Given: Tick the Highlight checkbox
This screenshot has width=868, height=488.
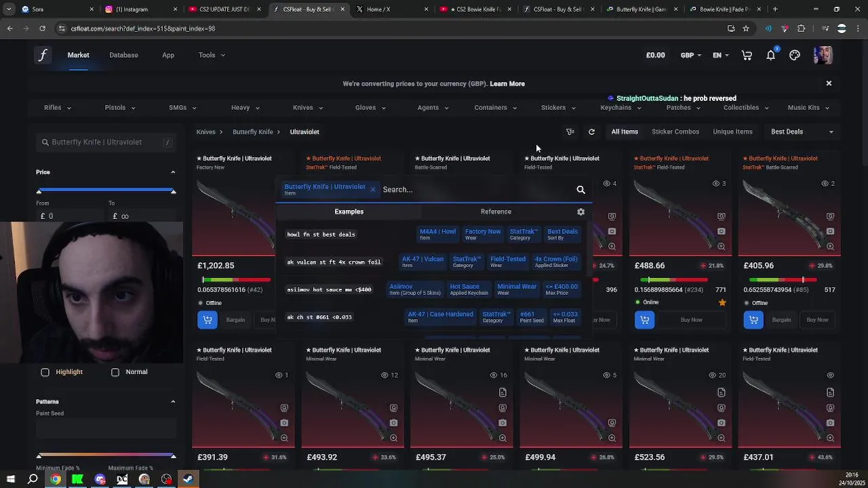Looking at the screenshot, I should pyautogui.click(x=45, y=372).
